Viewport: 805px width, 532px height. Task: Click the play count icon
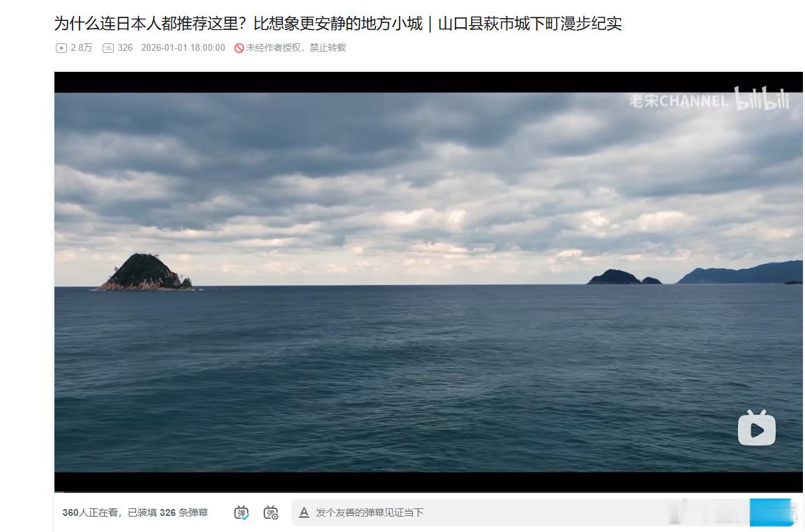click(x=61, y=48)
